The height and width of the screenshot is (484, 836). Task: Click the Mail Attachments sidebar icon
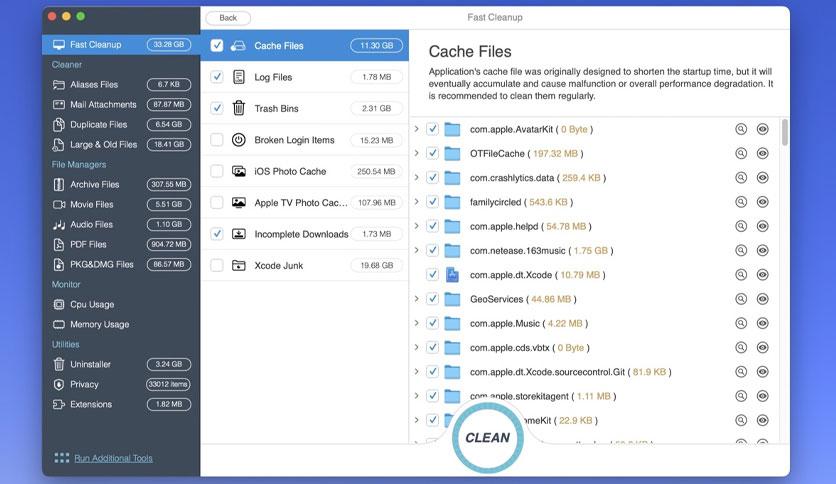click(59, 104)
